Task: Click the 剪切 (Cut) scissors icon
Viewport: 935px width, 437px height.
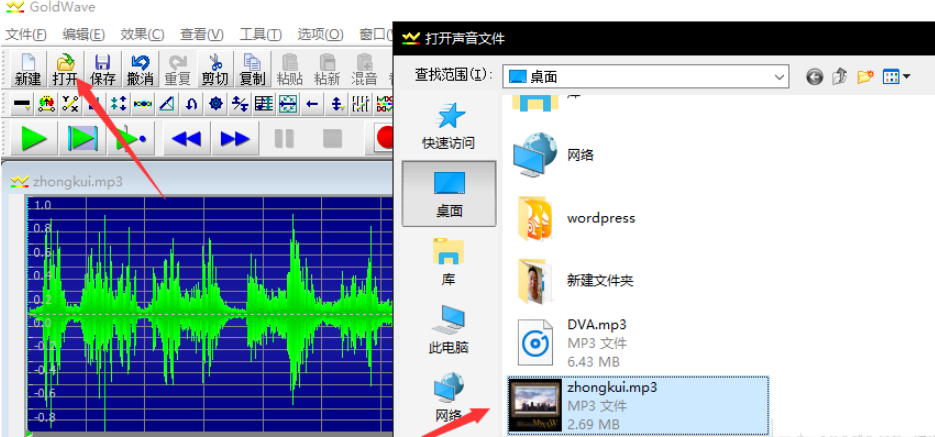Action: coord(214,69)
